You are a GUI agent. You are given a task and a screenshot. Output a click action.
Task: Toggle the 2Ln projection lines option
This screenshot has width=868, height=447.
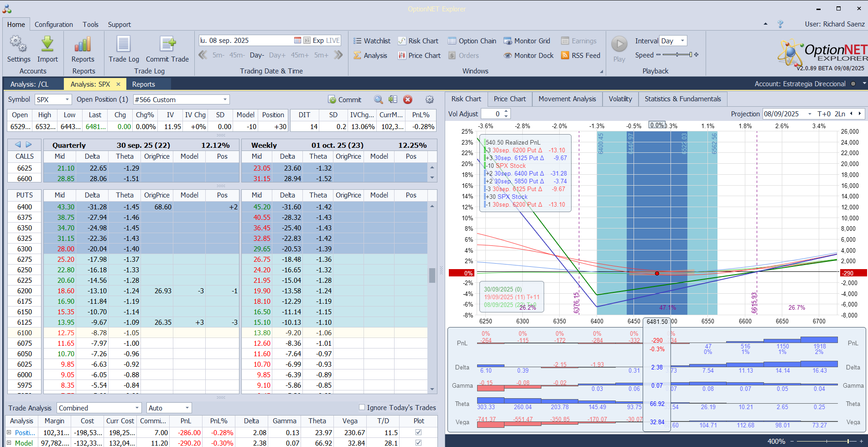point(840,114)
